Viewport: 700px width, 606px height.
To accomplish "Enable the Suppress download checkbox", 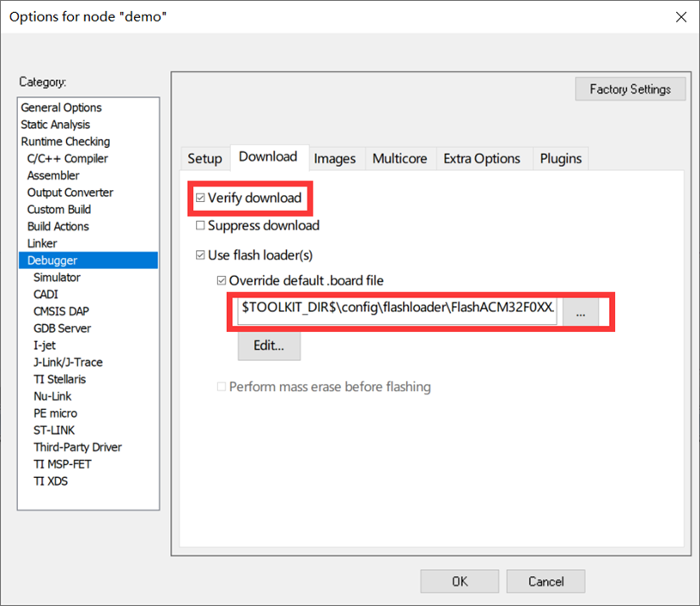I will (x=201, y=226).
